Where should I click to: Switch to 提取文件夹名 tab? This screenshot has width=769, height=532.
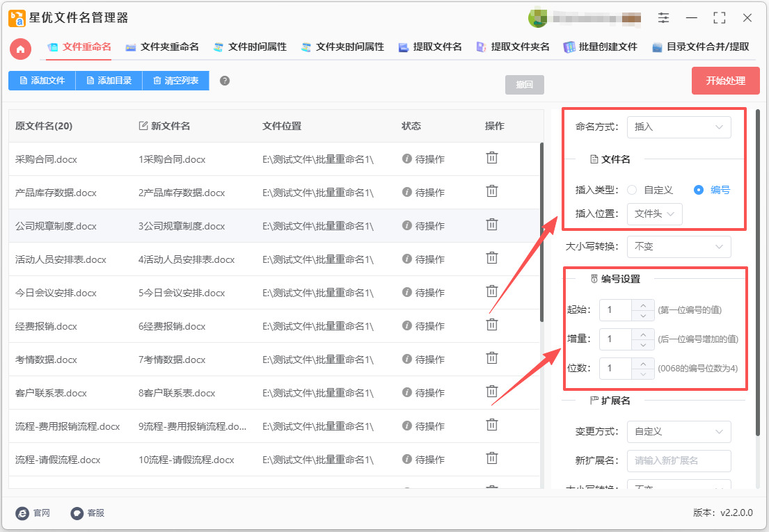pyautogui.click(x=513, y=47)
